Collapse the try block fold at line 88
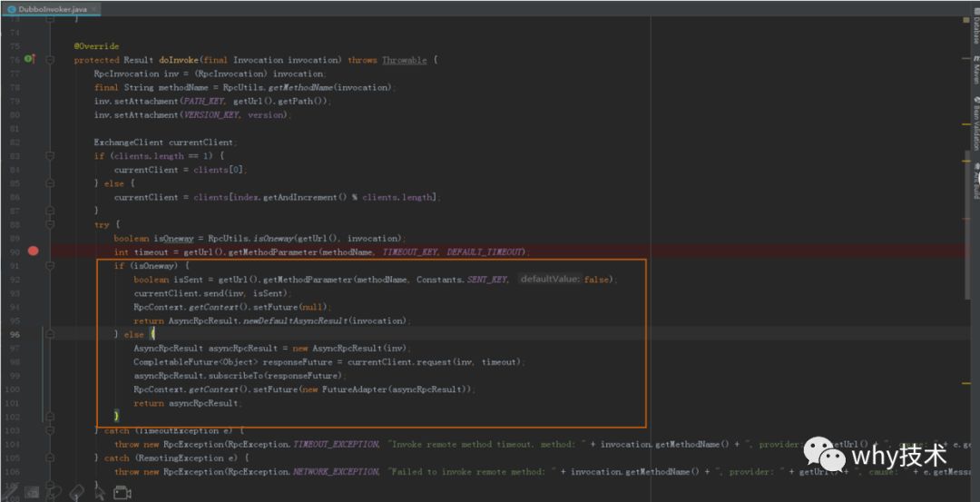980x502 pixels. point(49,224)
